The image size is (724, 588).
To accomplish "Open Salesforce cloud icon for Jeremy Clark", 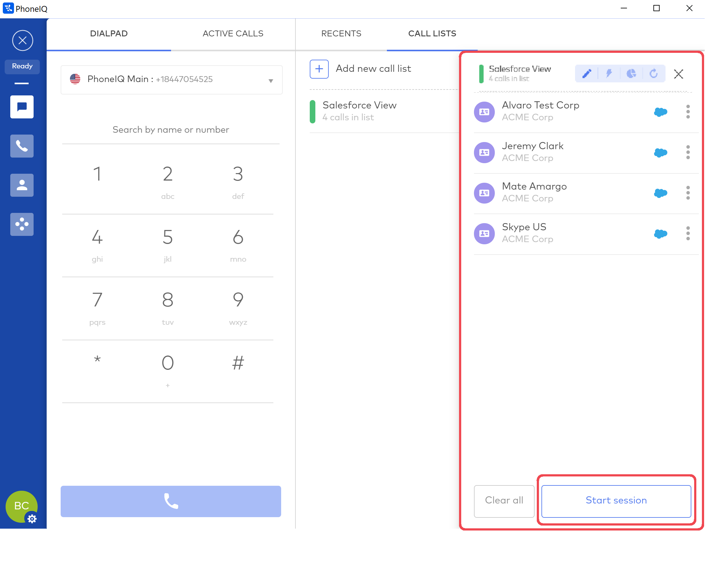I will [x=660, y=152].
